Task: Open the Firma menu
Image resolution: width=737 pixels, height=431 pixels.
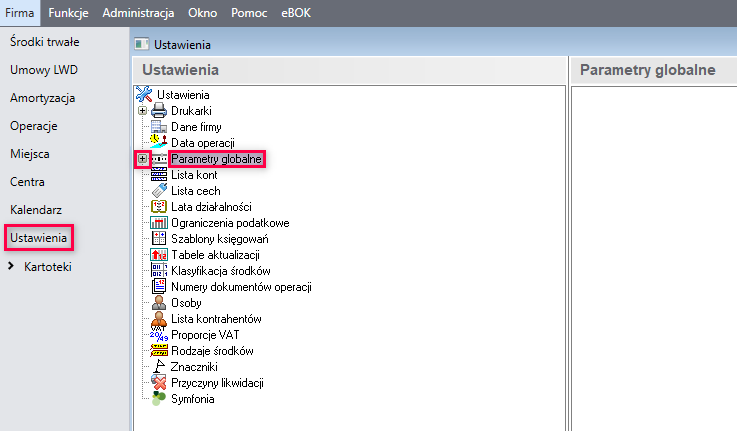Action: 20,13
